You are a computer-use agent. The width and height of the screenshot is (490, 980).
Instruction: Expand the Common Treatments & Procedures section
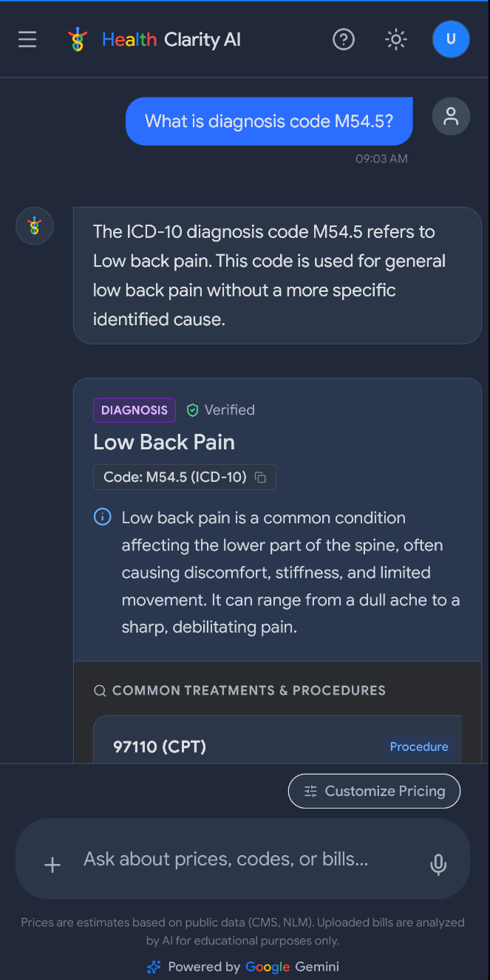click(x=248, y=690)
